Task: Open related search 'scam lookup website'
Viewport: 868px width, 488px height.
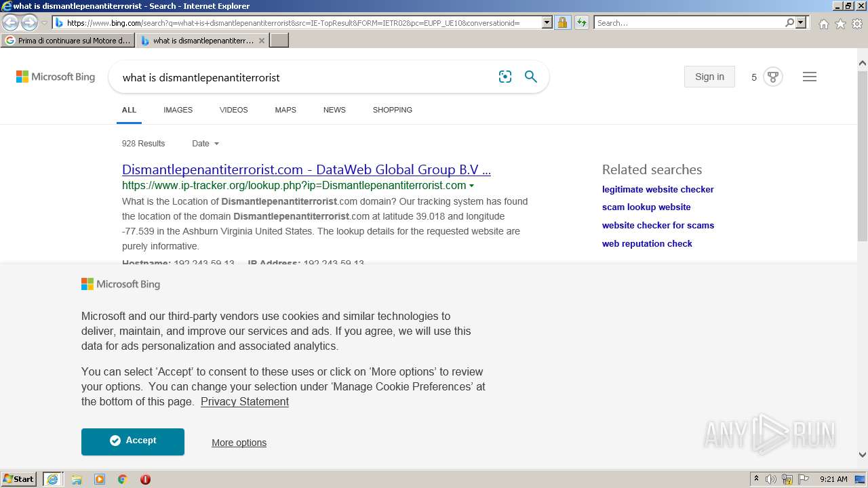Action: (x=646, y=207)
